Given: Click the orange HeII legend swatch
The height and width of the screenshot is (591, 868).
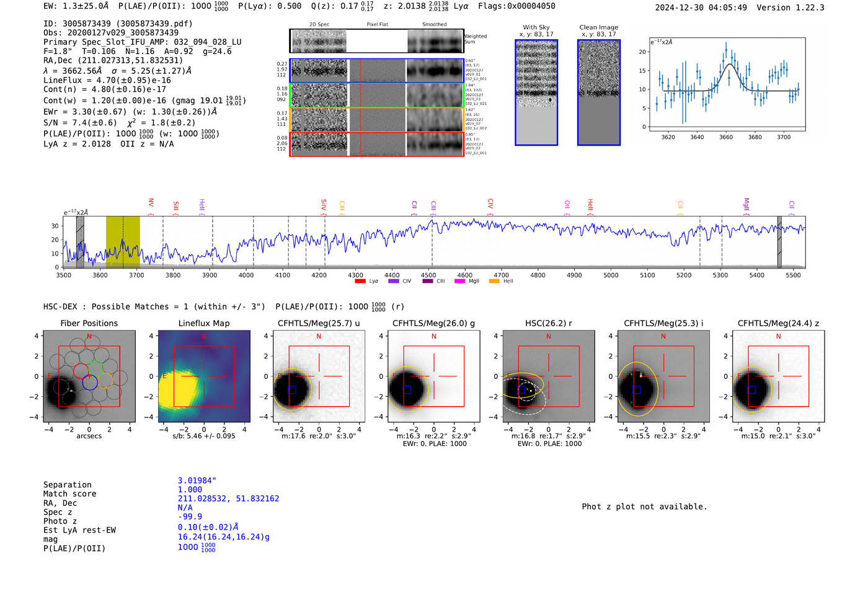Looking at the screenshot, I should (494, 281).
